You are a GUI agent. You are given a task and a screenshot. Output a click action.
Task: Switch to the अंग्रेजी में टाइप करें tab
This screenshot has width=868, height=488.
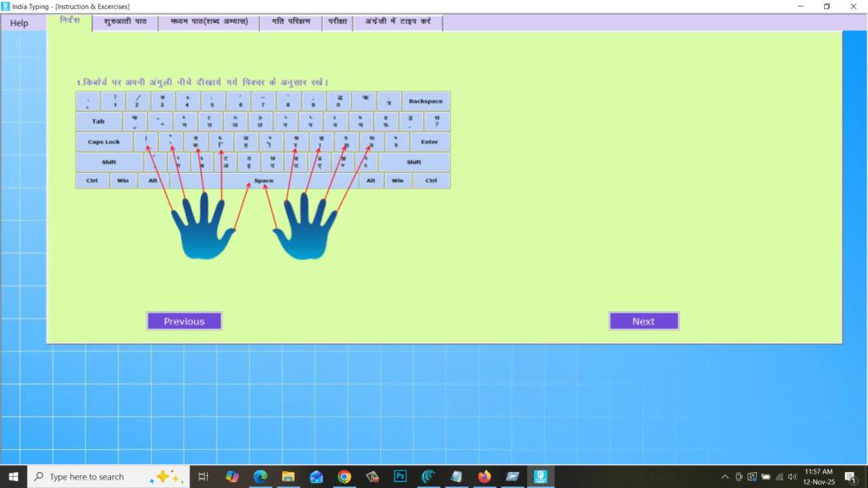coord(397,22)
